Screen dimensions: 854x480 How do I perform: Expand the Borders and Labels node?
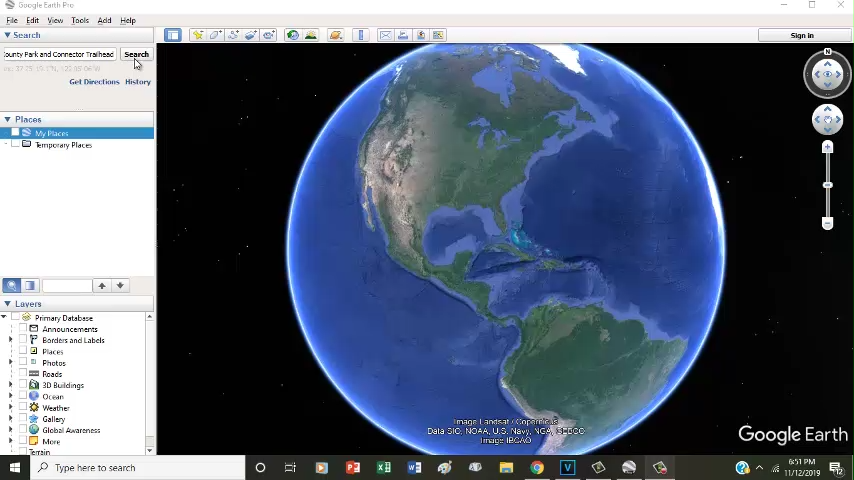click(x=10, y=339)
